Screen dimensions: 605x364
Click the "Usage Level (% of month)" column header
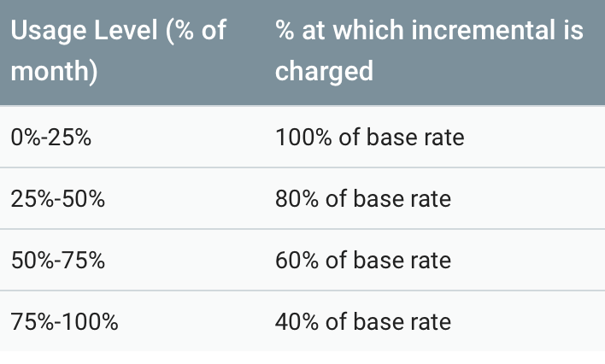(x=118, y=50)
